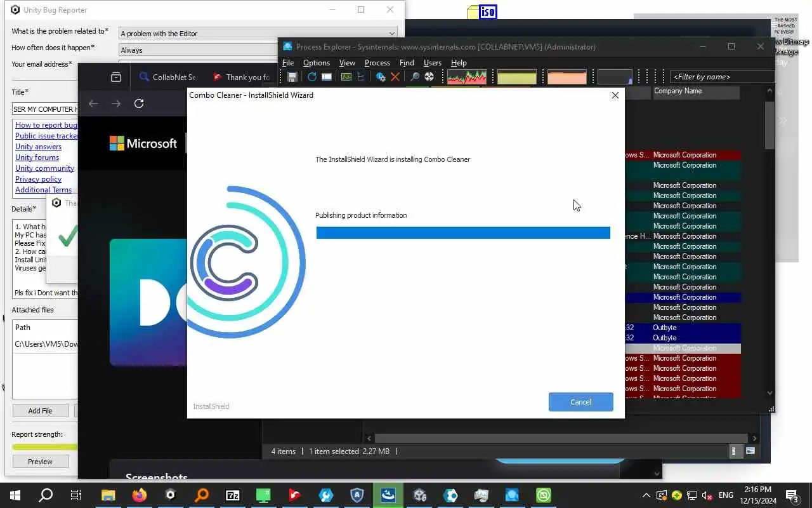812x508 pixels.
Task: Click the orange magnifier taskbar icon
Action: point(202,495)
